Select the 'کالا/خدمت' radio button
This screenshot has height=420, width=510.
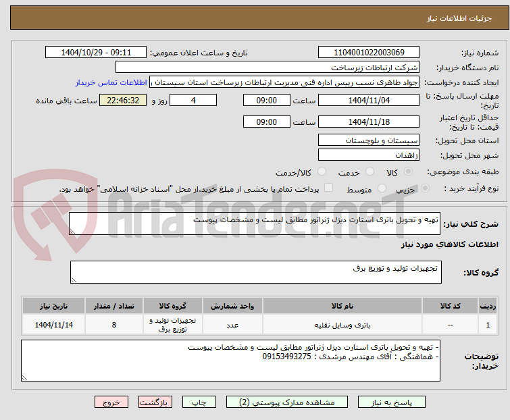point(322,172)
